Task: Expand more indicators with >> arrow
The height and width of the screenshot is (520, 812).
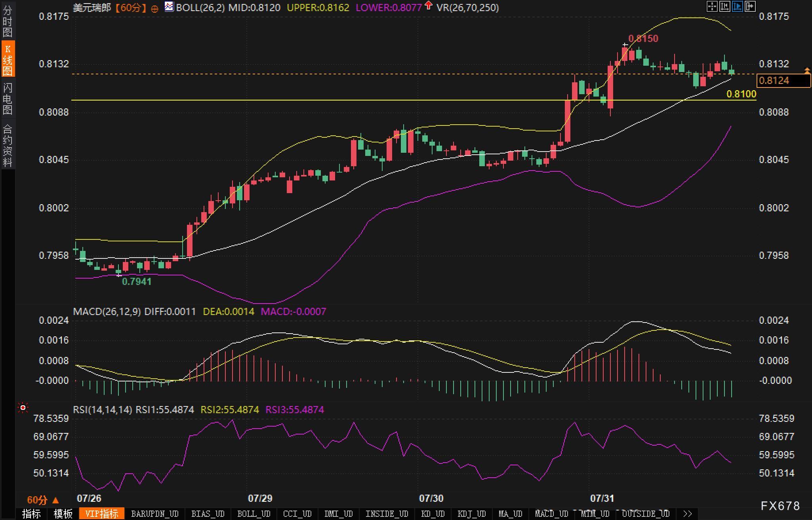Action: click(688, 514)
